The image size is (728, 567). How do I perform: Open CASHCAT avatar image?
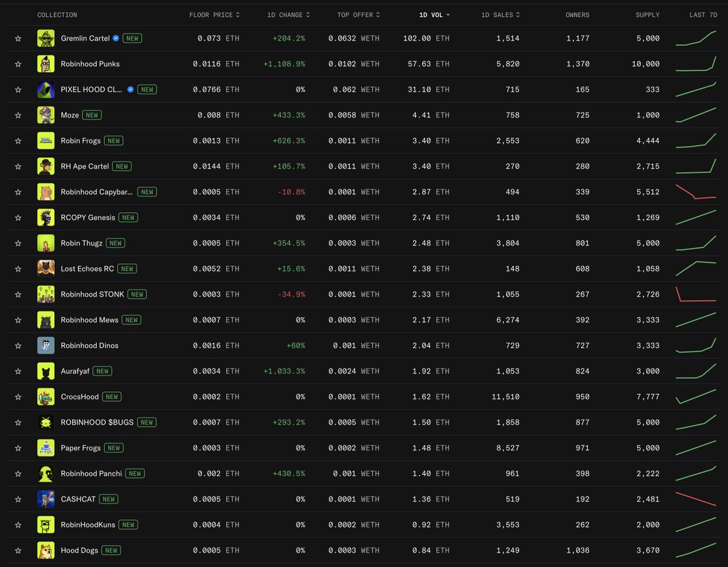point(45,499)
